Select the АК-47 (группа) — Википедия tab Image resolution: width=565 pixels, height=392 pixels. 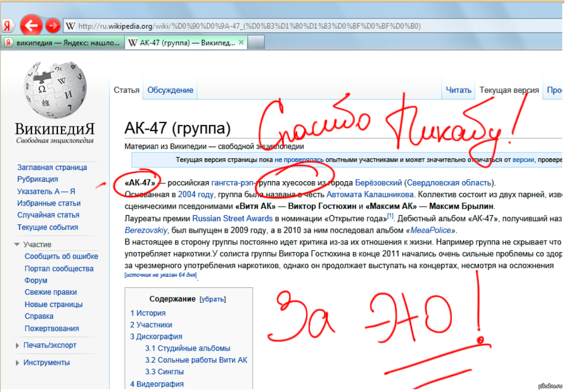point(186,43)
